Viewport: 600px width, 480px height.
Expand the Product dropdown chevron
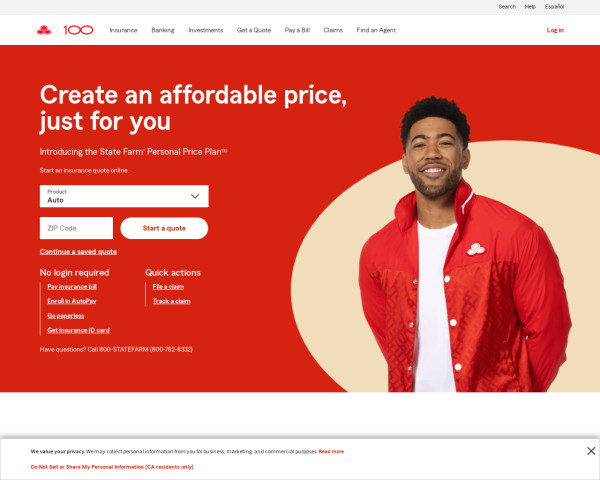point(195,196)
